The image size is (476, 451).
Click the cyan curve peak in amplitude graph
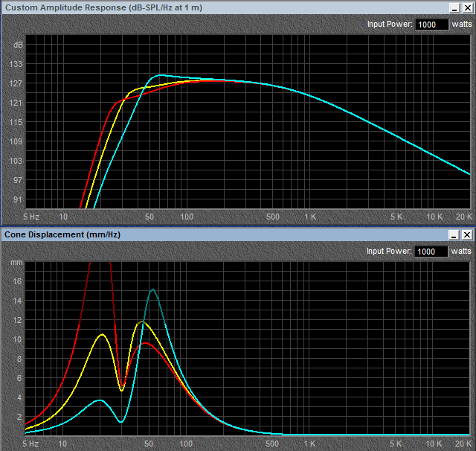(x=161, y=74)
